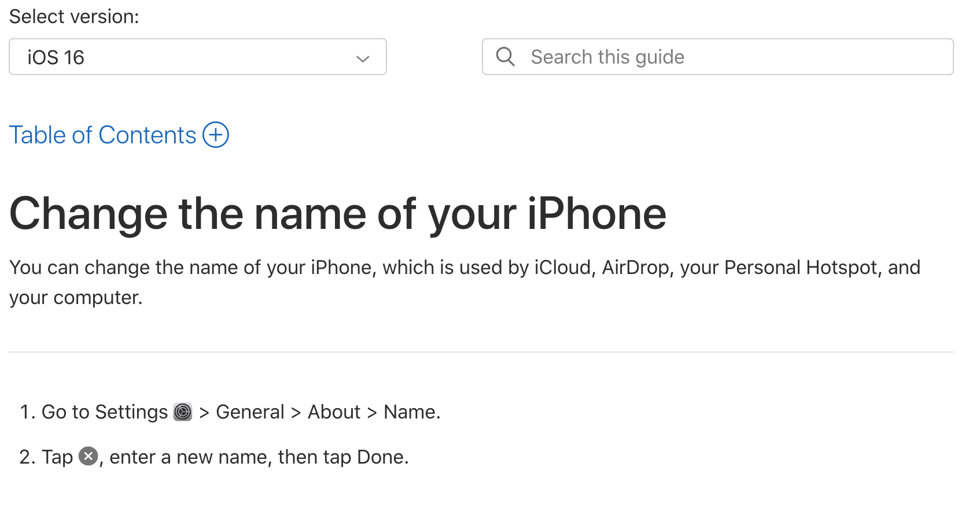Viewport: 980px width, 511px height.
Task: Open the Table of Contents link
Action: pyautogui.click(x=103, y=135)
